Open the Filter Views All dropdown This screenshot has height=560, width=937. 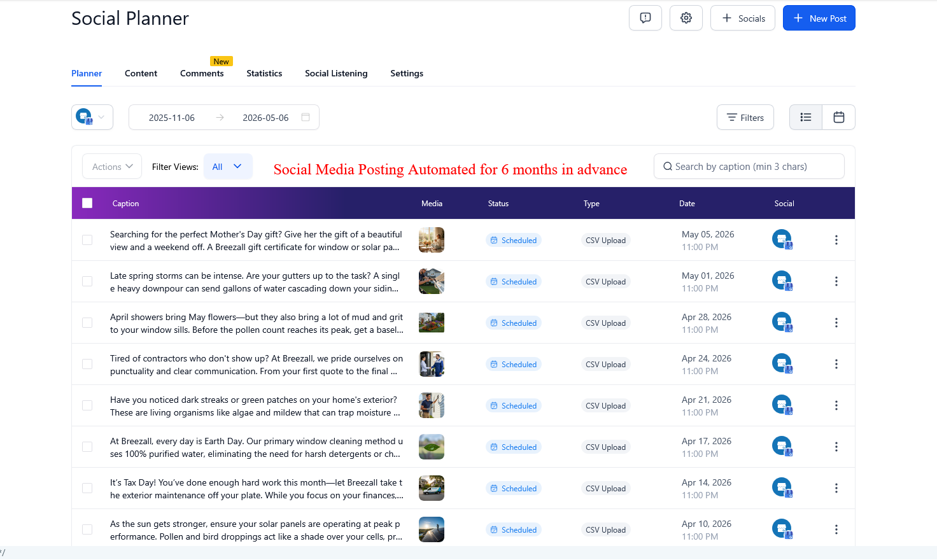(228, 167)
